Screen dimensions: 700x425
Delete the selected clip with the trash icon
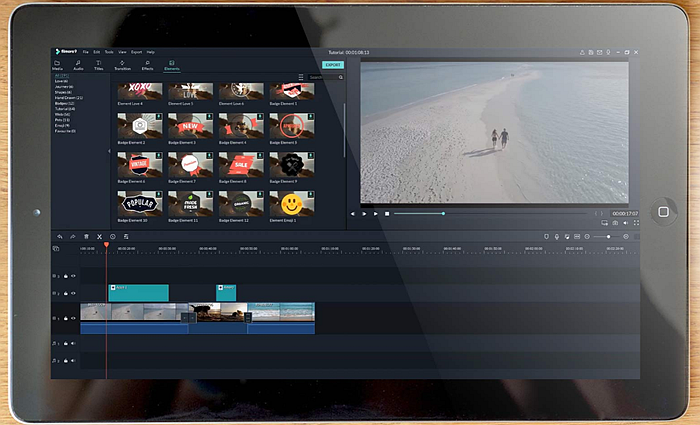(87, 237)
